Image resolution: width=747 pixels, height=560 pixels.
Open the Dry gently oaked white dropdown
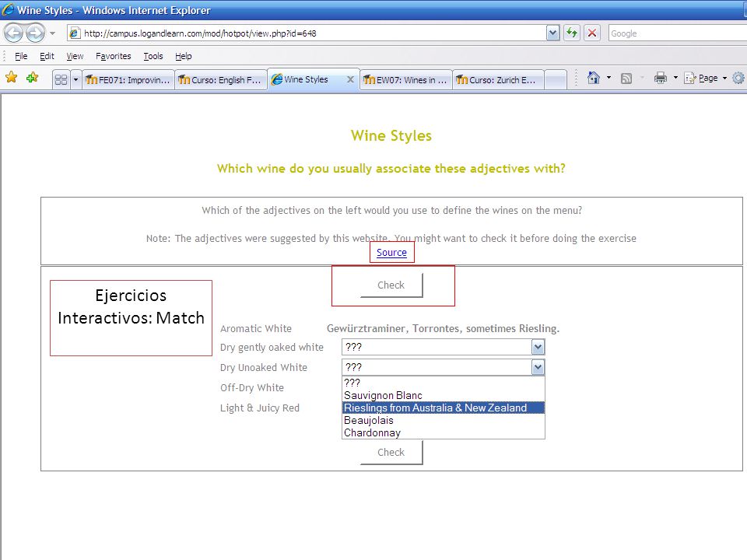pos(443,347)
